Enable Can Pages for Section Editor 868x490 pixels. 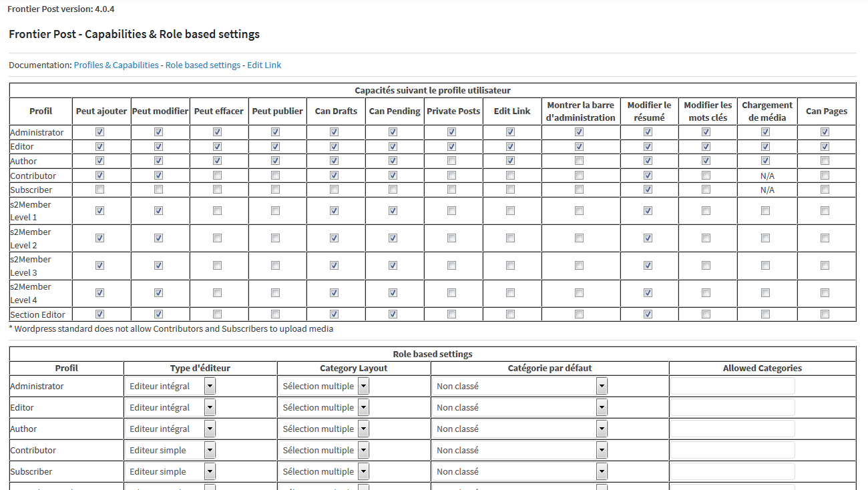coord(825,314)
